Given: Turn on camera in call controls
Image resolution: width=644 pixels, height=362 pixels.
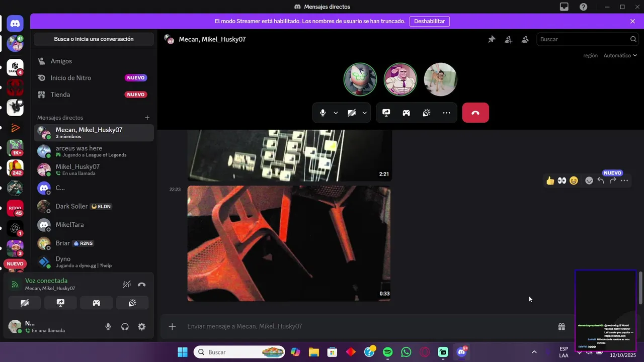Looking at the screenshot, I should pos(352,113).
